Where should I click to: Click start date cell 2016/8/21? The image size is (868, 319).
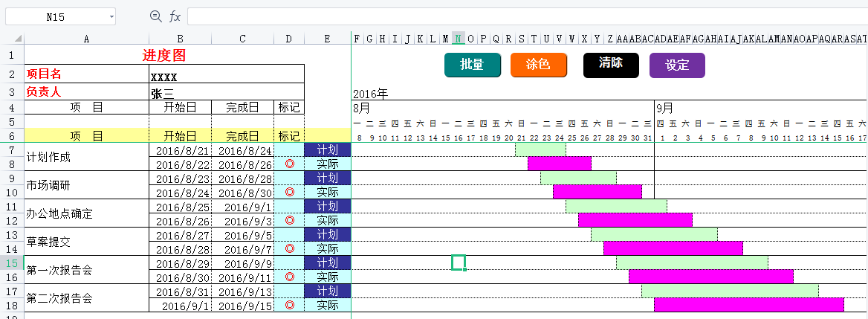pos(181,149)
